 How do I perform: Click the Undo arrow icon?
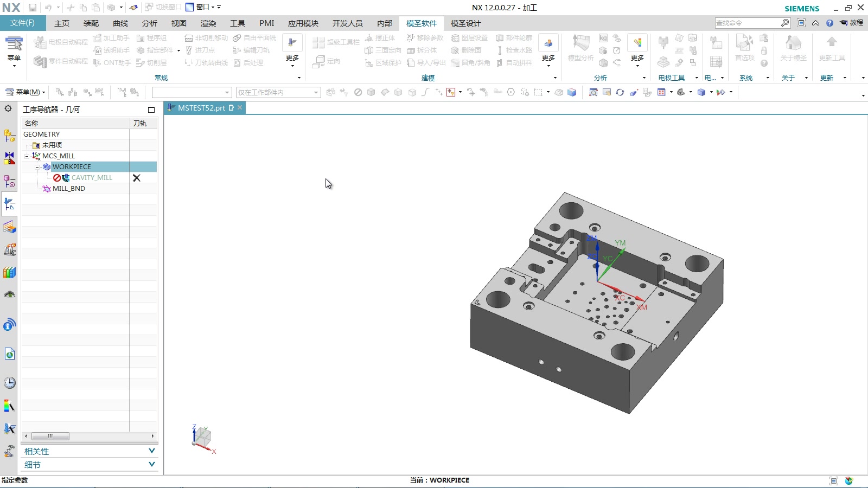pos(48,8)
